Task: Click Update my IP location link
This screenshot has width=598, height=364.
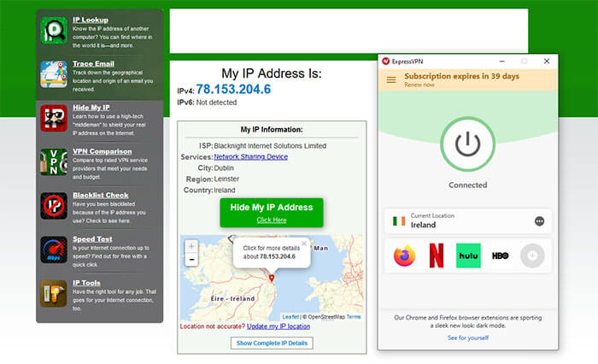Action: coord(278,326)
